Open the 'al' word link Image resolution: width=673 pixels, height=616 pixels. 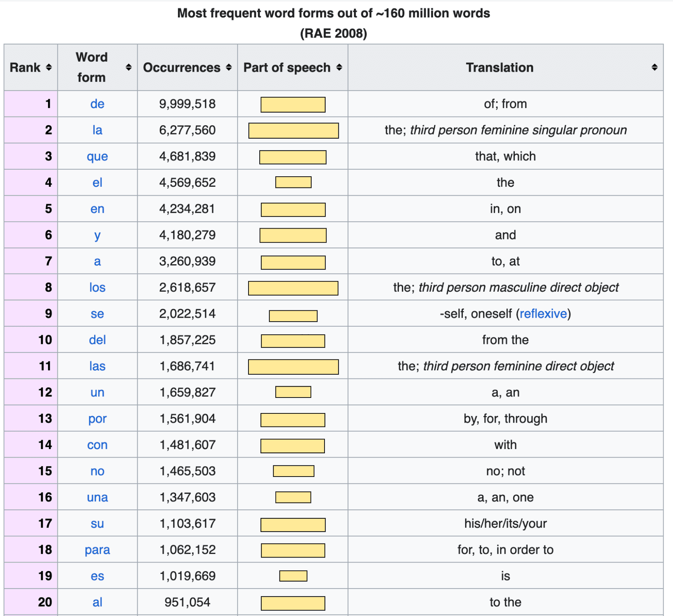click(97, 602)
